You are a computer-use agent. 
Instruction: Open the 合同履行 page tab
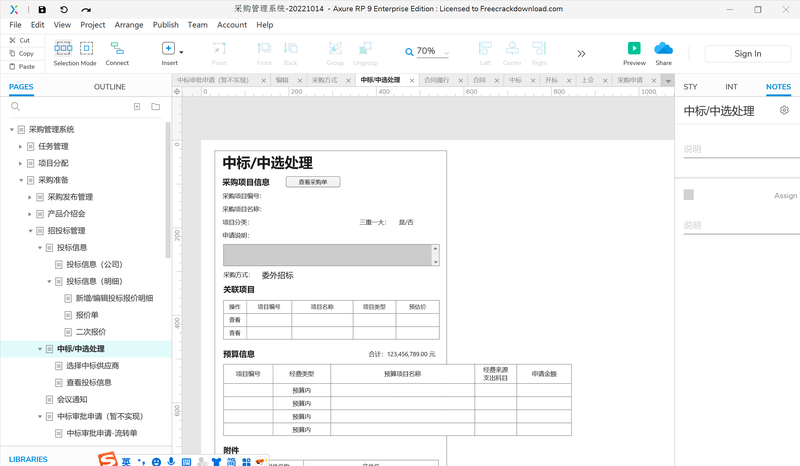click(x=437, y=80)
